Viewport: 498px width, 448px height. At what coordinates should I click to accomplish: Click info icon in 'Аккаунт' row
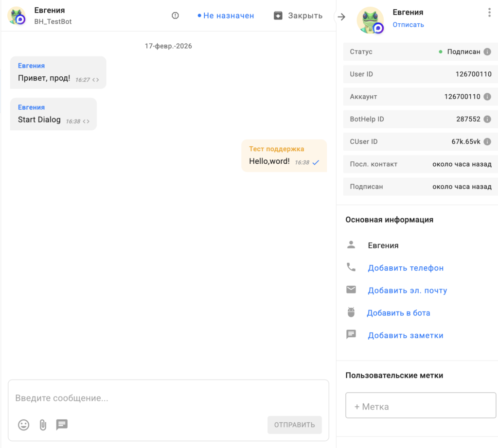[487, 97]
